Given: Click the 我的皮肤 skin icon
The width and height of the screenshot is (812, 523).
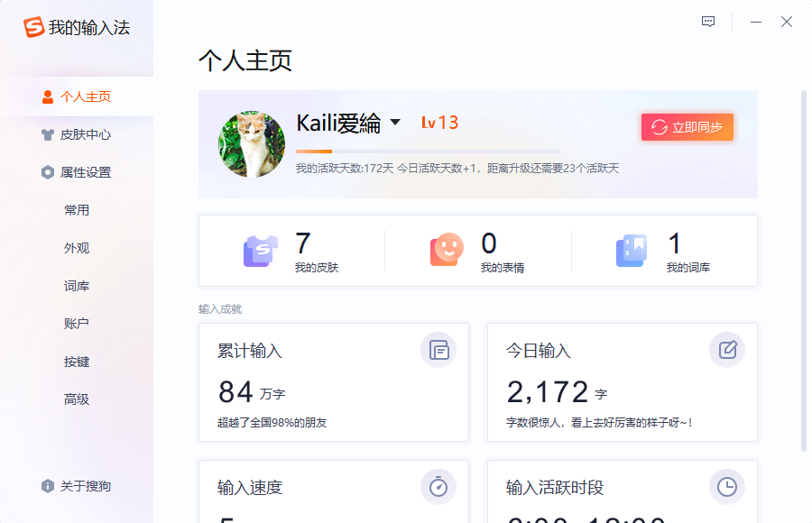Looking at the screenshot, I should pyautogui.click(x=262, y=250).
